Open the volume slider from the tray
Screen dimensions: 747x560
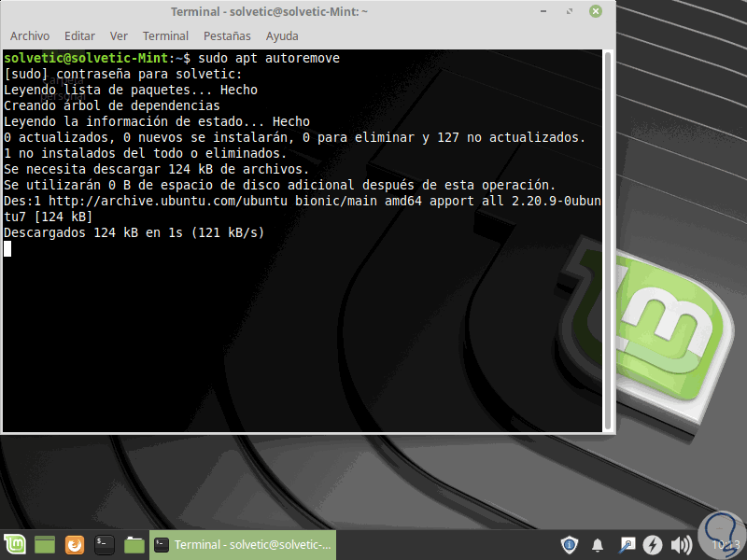(681, 544)
